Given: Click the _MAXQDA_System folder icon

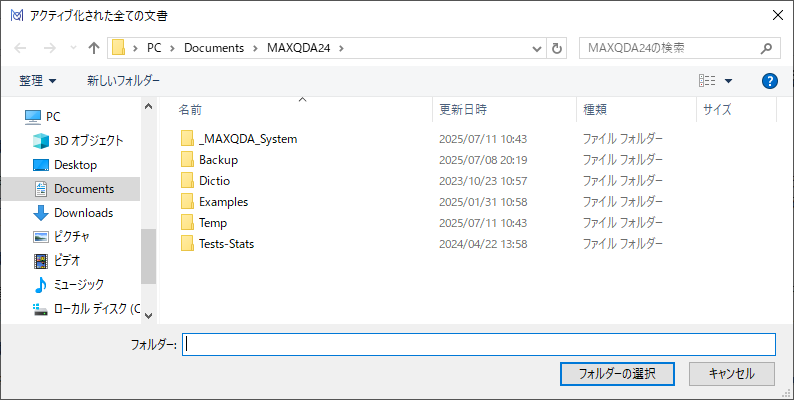Looking at the screenshot, I should [x=187, y=139].
